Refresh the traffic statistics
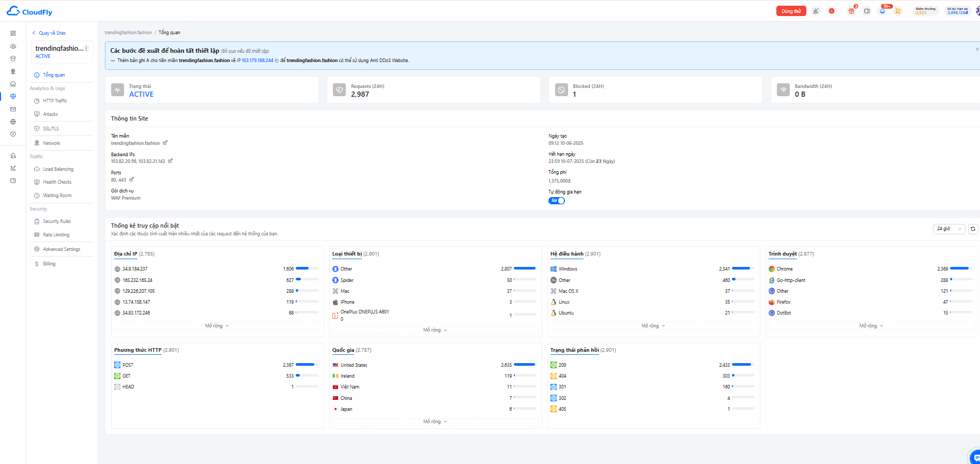The image size is (980, 464). (x=973, y=229)
